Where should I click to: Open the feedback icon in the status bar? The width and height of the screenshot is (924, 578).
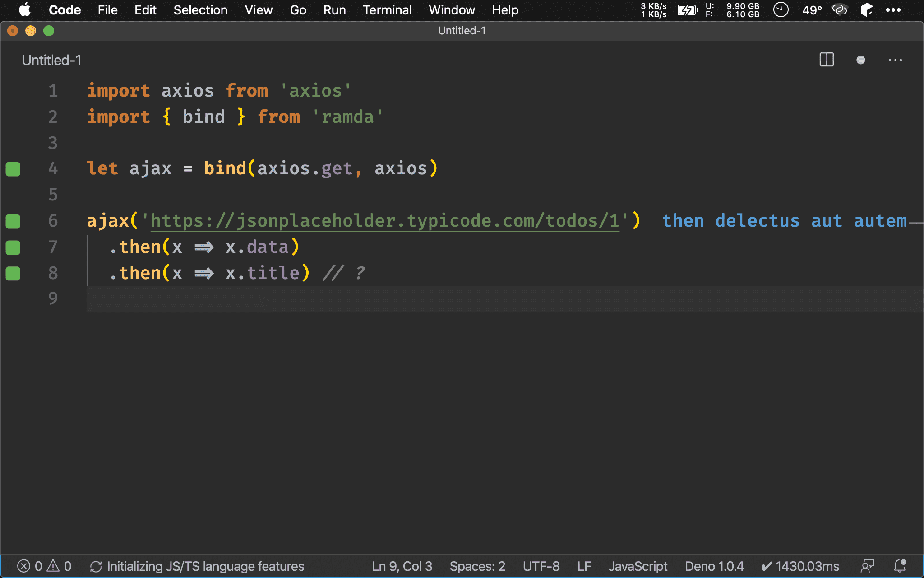867,566
